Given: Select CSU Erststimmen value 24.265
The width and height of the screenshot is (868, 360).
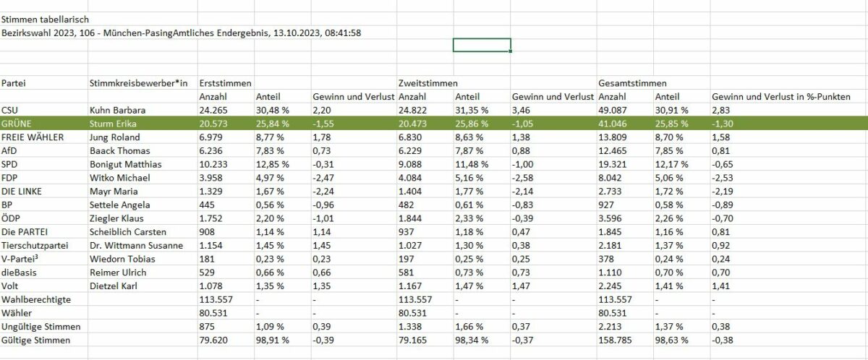Looking at the screenshot, I should tap(213, 110).
